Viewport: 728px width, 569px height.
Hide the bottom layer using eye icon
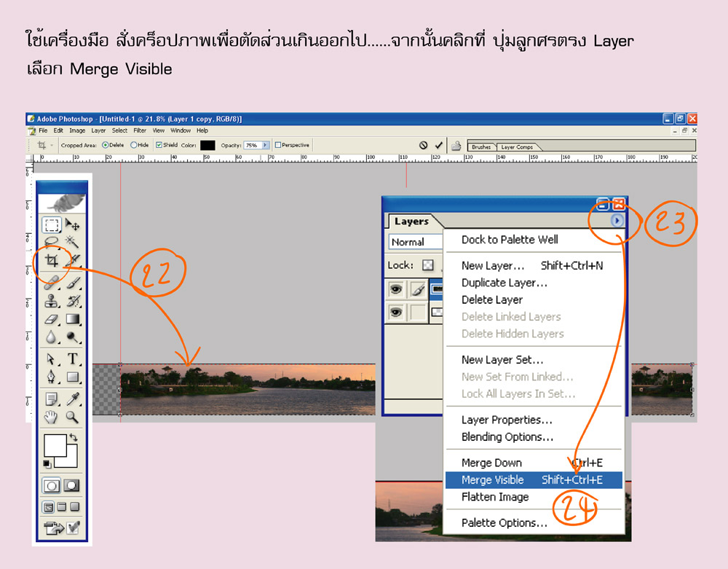click(396, 312)
